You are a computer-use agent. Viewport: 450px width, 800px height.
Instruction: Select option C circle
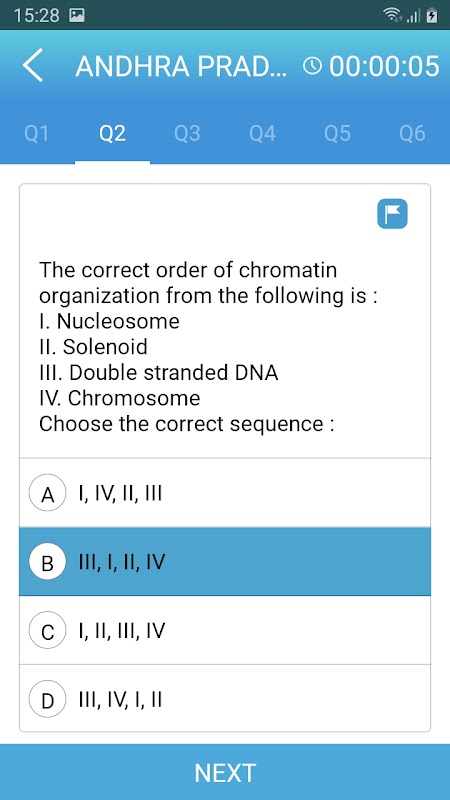coord(47,632)
